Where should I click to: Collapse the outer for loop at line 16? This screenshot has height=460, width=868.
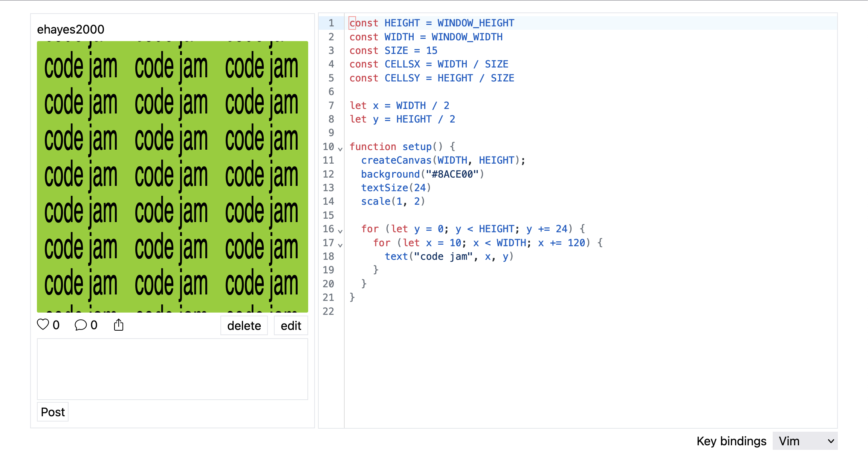(x=340, y=231)
